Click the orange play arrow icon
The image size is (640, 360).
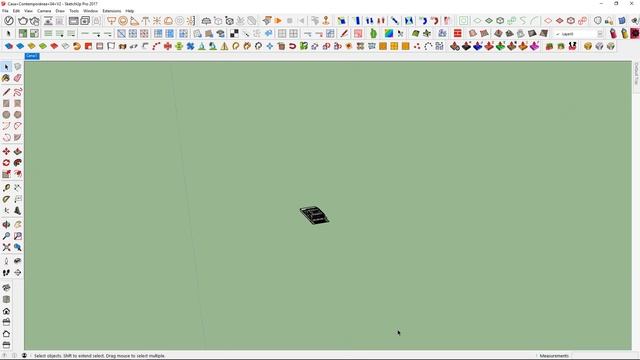[278, 20]
